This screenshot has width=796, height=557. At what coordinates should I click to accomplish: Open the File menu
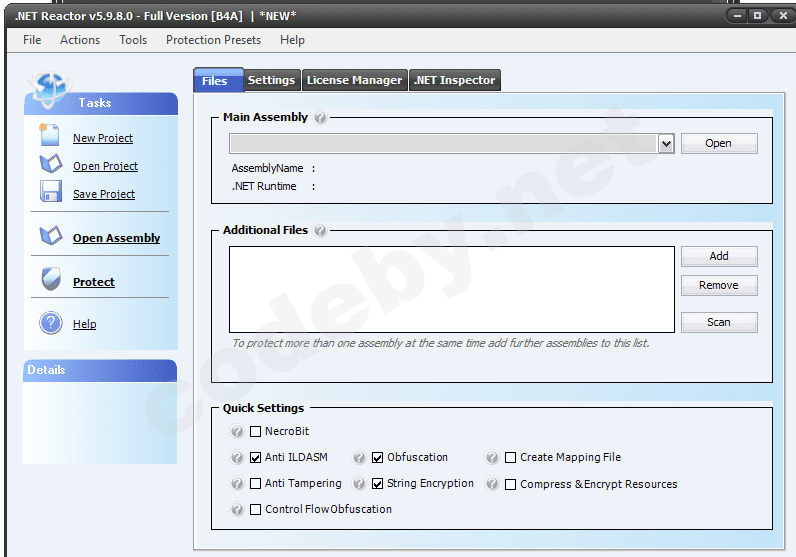tap(32, 40)
